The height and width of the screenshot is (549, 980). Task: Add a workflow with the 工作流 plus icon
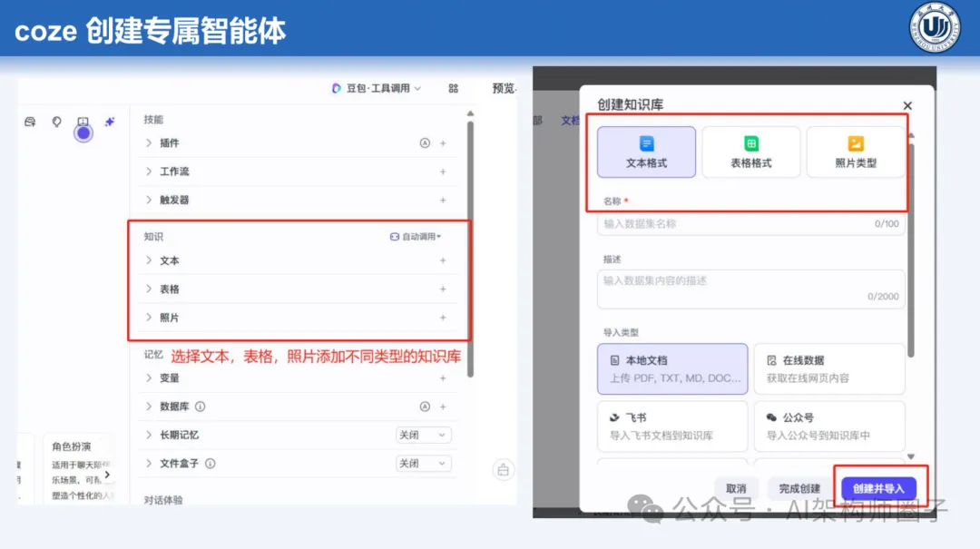point(443,172)
